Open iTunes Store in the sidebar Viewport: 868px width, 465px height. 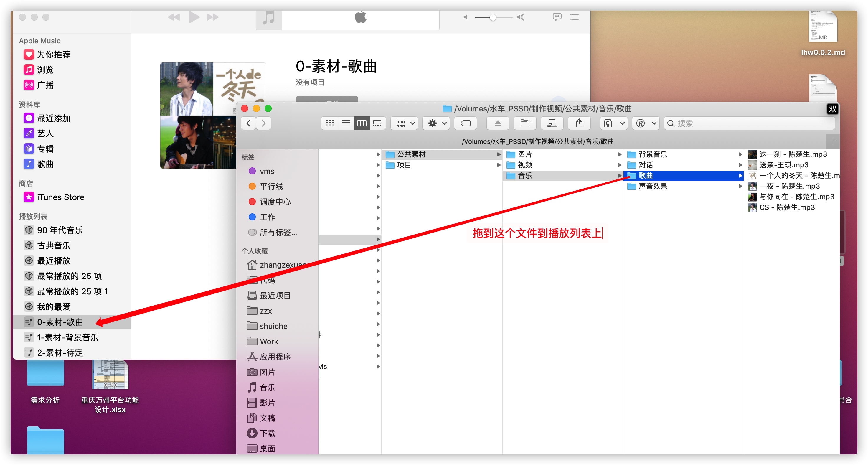pos(60,197)
